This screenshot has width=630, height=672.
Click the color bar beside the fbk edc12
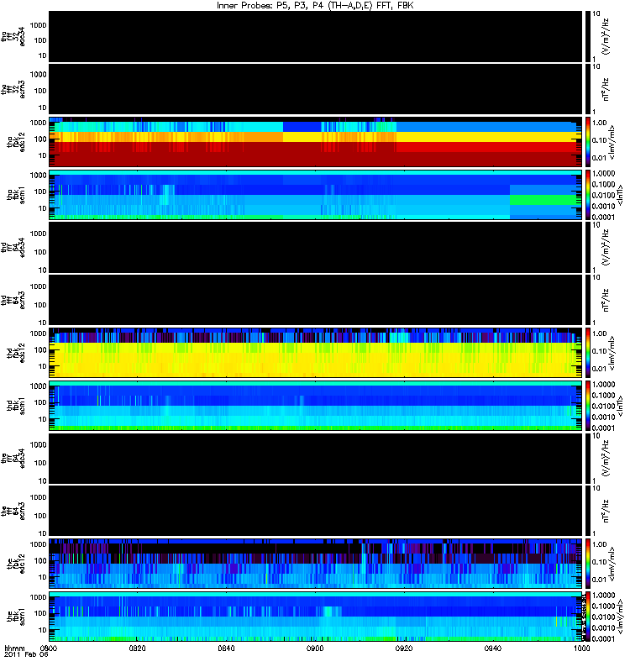click(588, 564)
